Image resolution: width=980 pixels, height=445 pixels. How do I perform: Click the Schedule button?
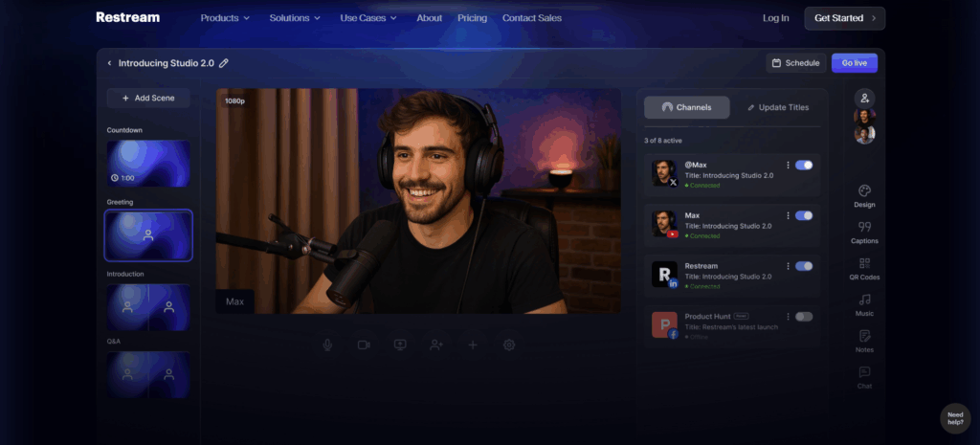click(795, 63)
